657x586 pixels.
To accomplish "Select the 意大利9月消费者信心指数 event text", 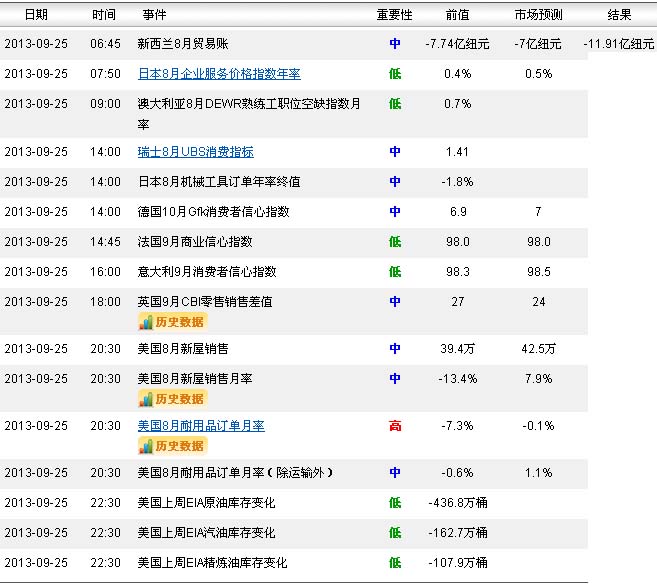I will [207, 272].
